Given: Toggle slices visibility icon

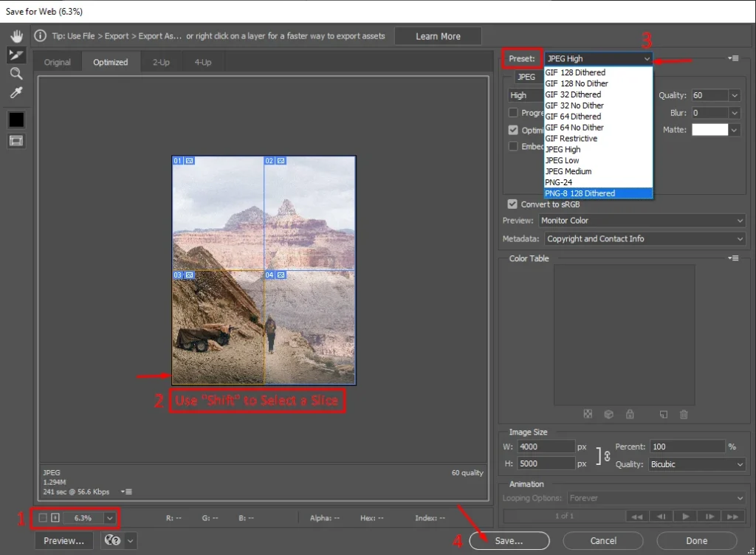Looking at the screenshot, I should click(16, 140).
